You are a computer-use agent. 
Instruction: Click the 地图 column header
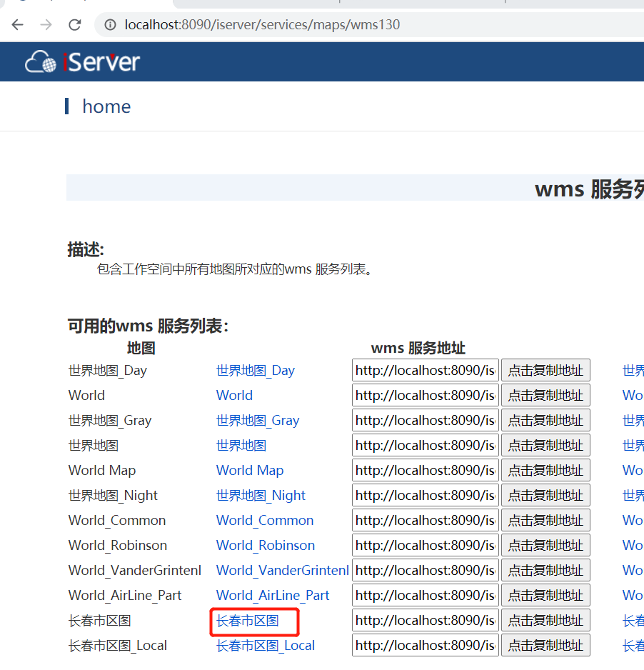point(141,349)
